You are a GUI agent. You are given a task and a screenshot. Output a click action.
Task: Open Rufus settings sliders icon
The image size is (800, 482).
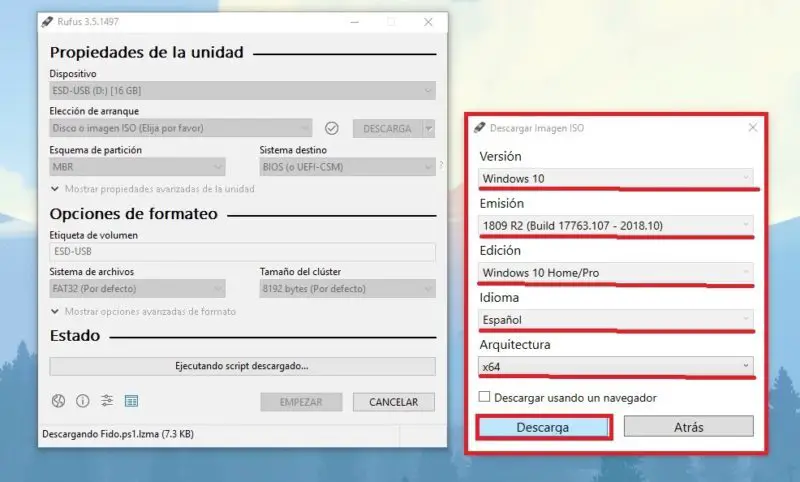pos(107,401)
